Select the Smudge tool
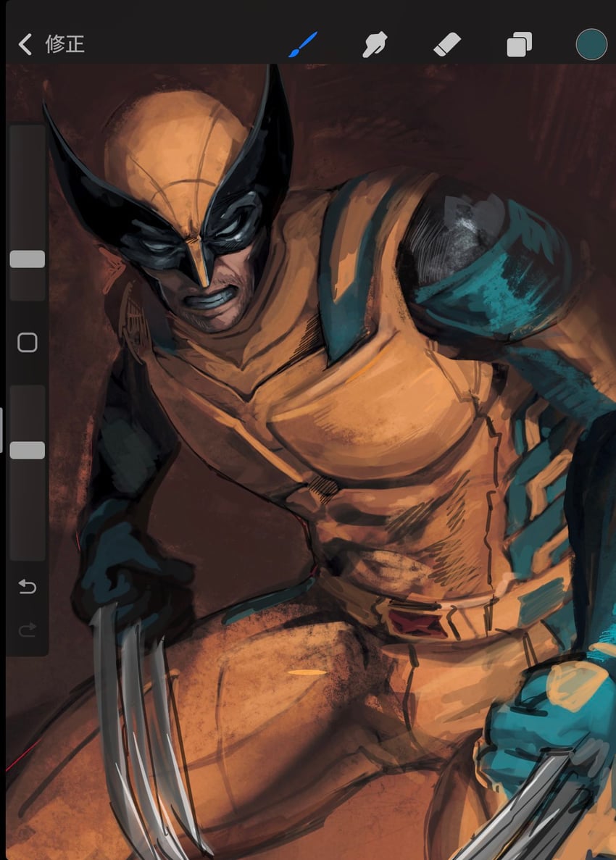The image size is (616, 860). [375, 44]
